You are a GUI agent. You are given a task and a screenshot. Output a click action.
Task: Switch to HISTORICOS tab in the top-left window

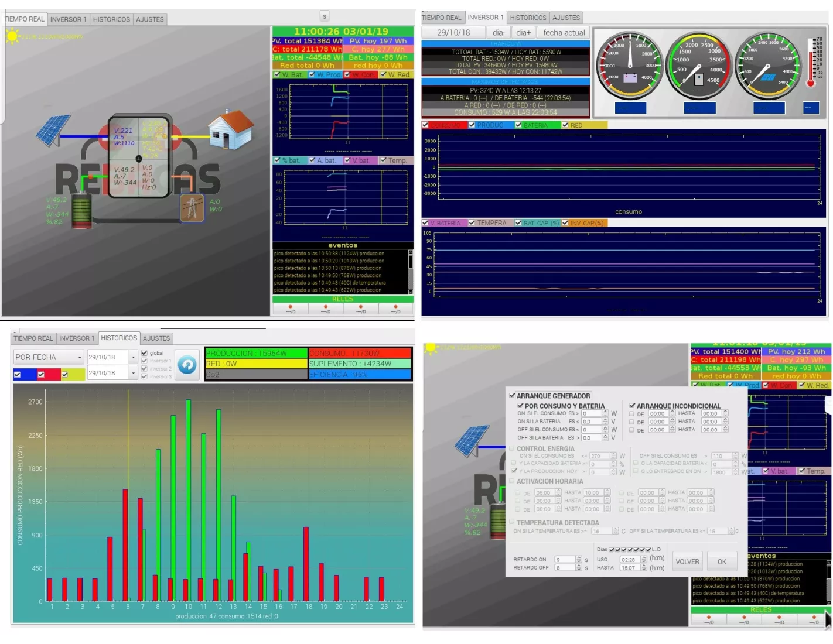(111, 19)
